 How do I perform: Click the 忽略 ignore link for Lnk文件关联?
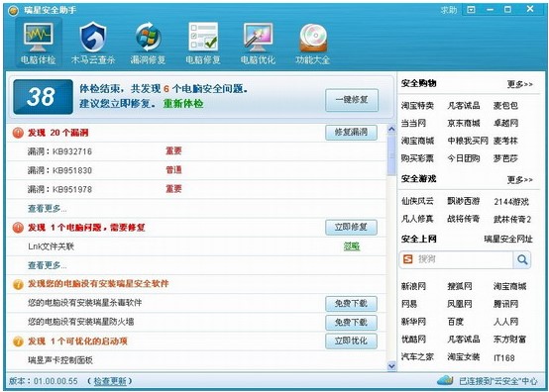pyautogui.click(x=352, y=246)
